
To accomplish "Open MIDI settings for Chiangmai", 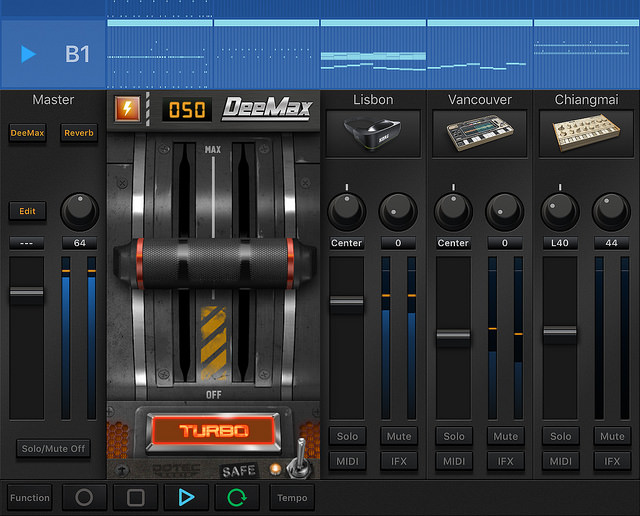I will pyautogui.click(x=560, y=461).
